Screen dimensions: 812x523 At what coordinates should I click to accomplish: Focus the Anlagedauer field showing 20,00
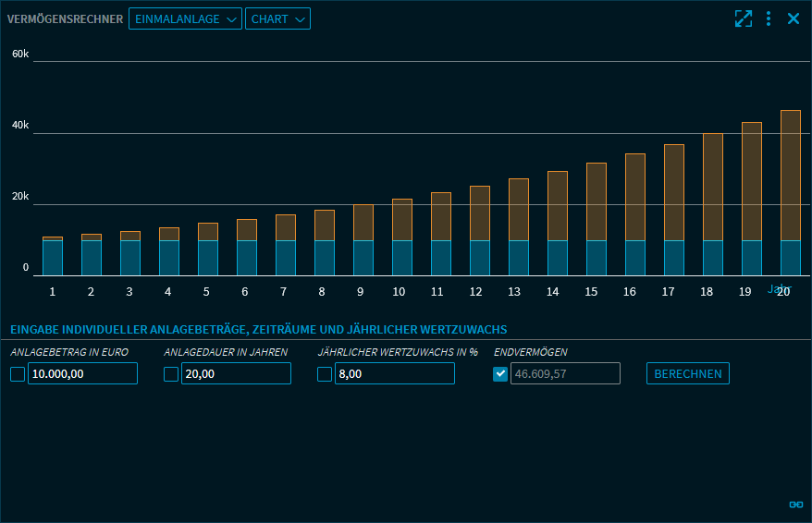click(236, 373)
